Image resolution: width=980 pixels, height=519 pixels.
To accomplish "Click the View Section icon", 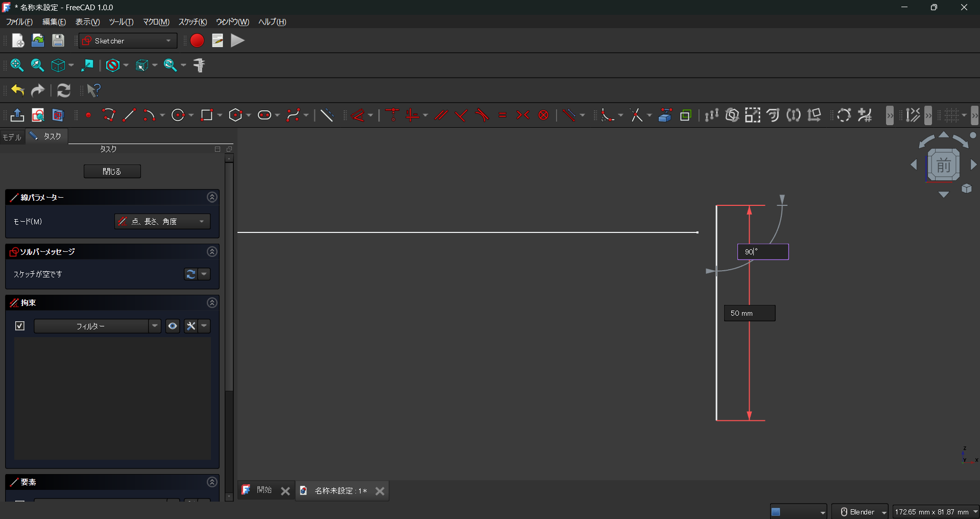I will click(58, 115).
